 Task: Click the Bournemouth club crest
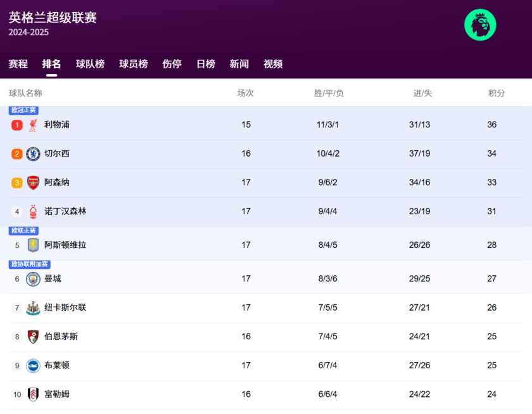tap(32, 337)
